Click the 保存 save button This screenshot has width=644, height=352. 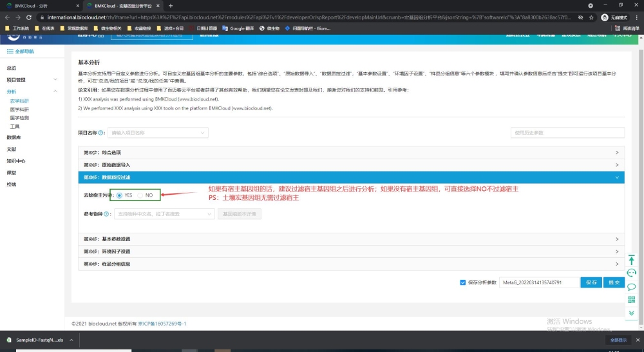point(591,282)
